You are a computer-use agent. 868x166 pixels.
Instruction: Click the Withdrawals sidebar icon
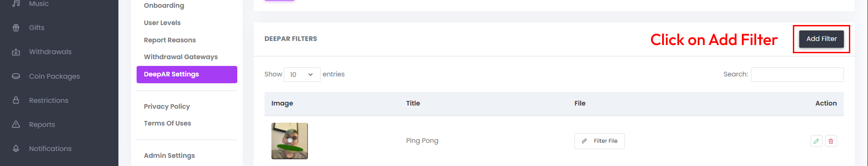pyautogui.click(x=16, y=52)
